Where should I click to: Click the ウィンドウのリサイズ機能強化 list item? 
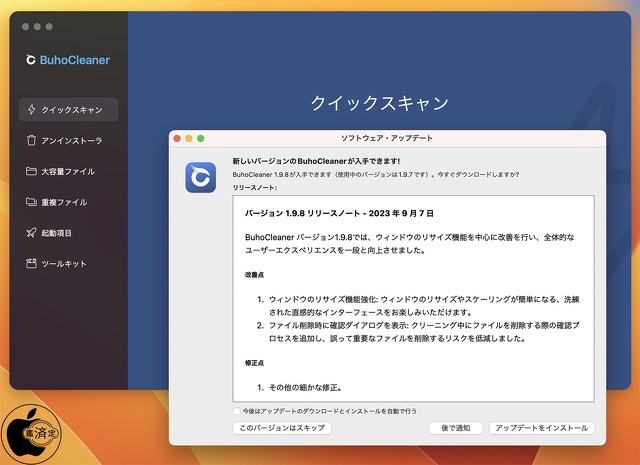coord(424,306)
